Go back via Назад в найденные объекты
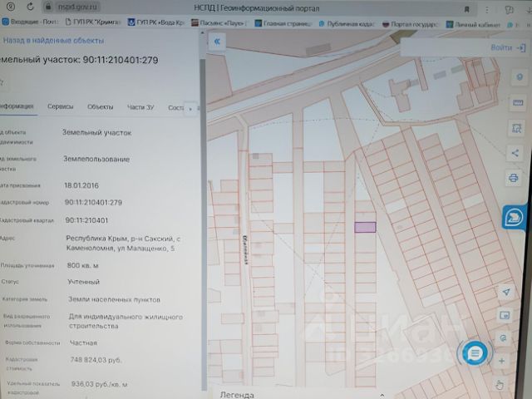The height and width of the screenshot is (399, 532). pos(53,41)
